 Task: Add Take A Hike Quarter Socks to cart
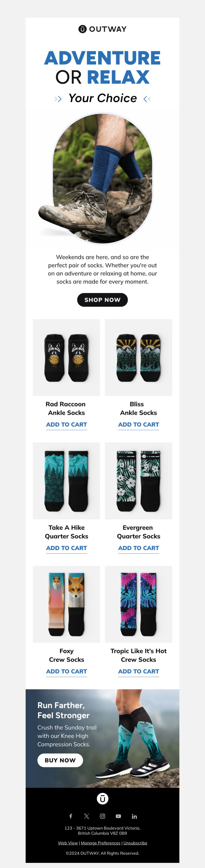(x=66, y=548)
